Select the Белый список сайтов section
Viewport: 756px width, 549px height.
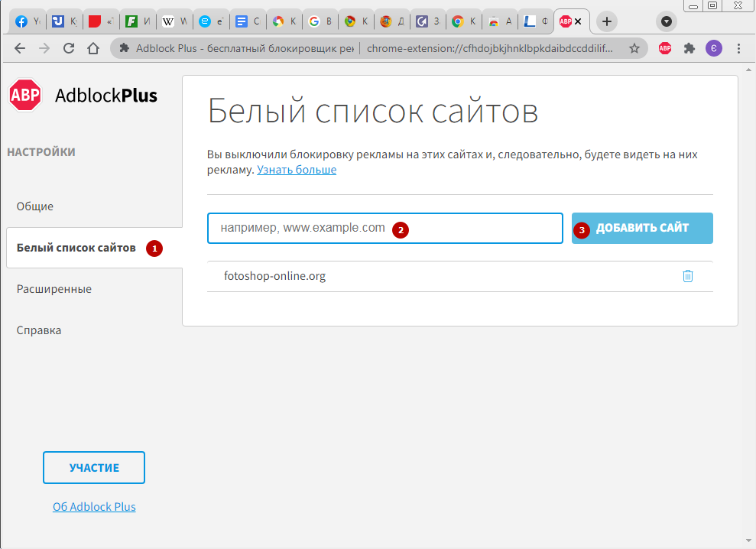[x=94, y=248]
